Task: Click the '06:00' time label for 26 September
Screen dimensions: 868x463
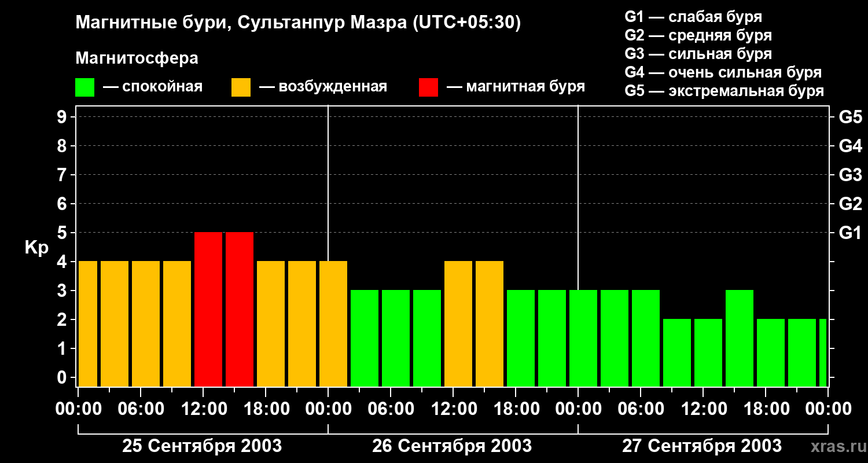Action: pos(391,409)
